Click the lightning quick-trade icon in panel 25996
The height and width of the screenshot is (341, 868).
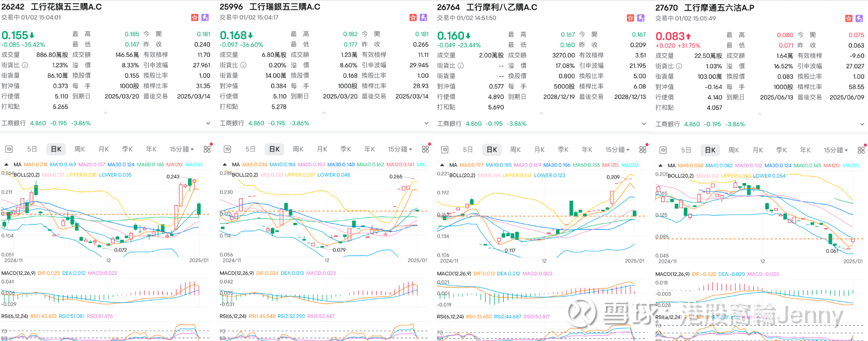tap(423, 17)
